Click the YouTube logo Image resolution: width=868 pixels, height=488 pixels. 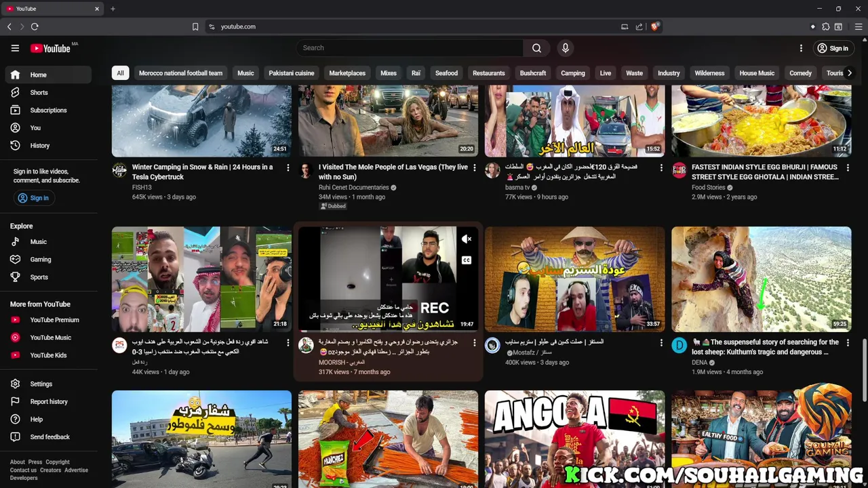pyautogui.click(x=51, y=48)
